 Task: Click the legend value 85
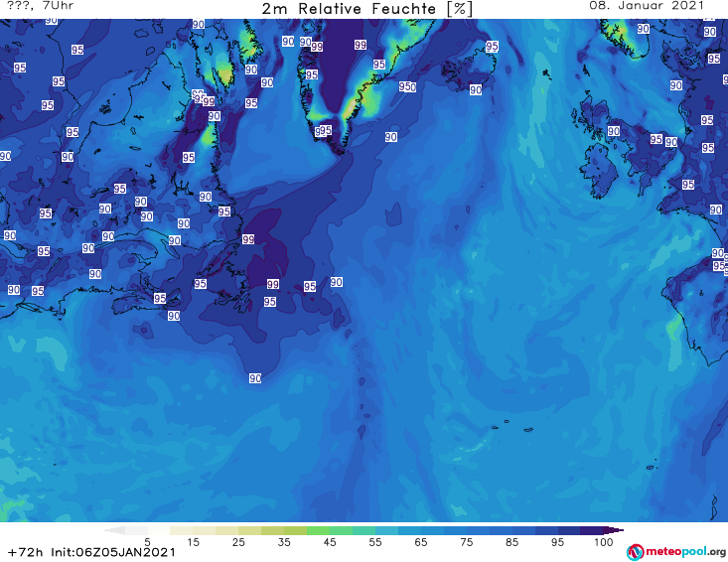pos(511,542)
